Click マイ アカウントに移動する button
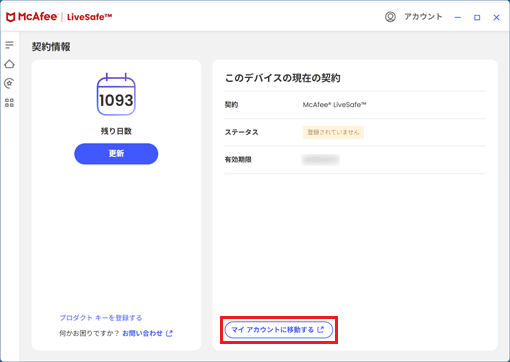510x362 pixels. (279, 330)
